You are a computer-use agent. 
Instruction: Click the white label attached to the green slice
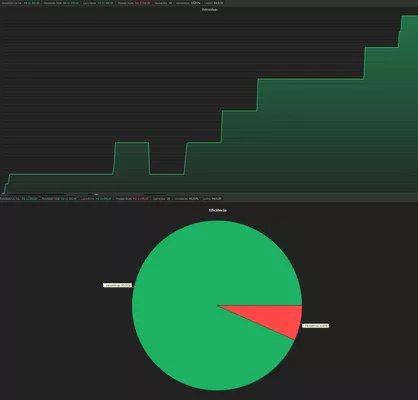coord(118,285)
